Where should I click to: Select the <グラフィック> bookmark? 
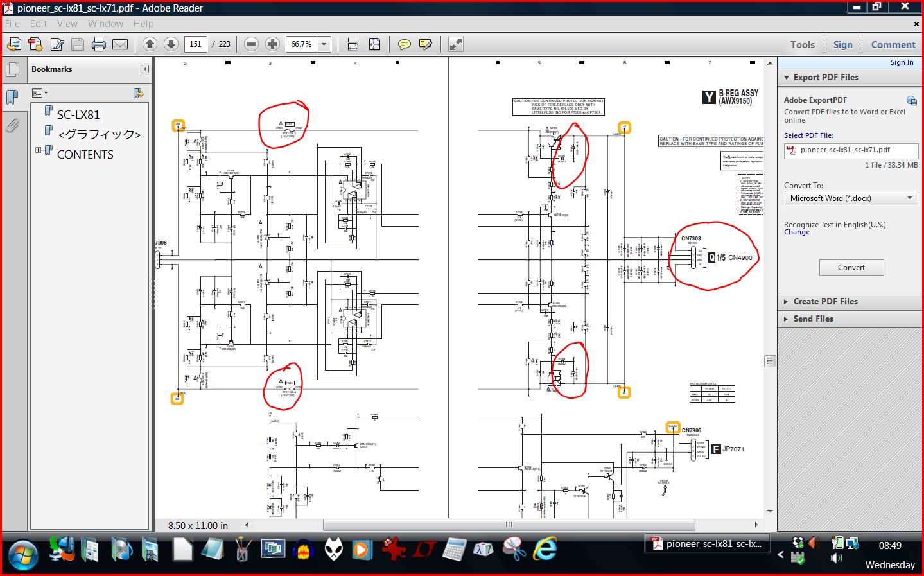[x=99, y=134]
